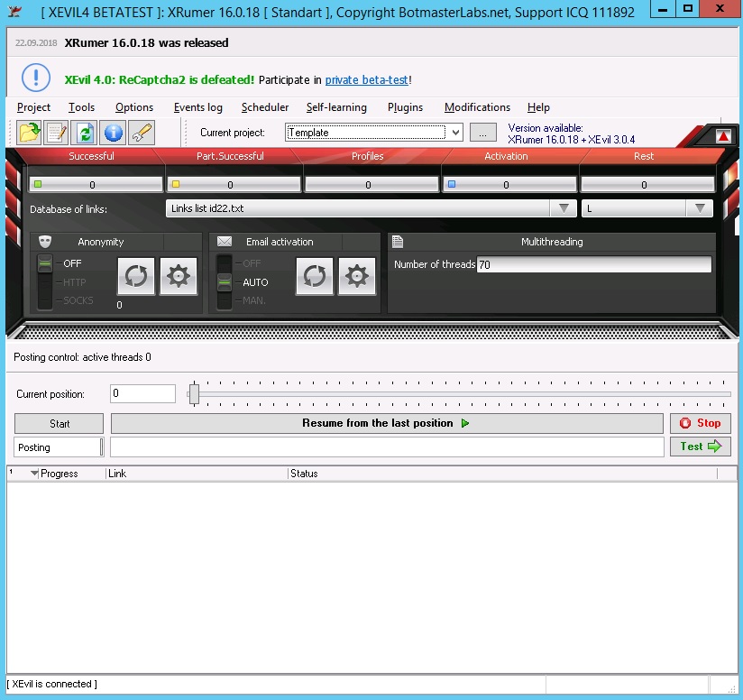
Task: Click the Status column header
Action: [x=502, y=474]
